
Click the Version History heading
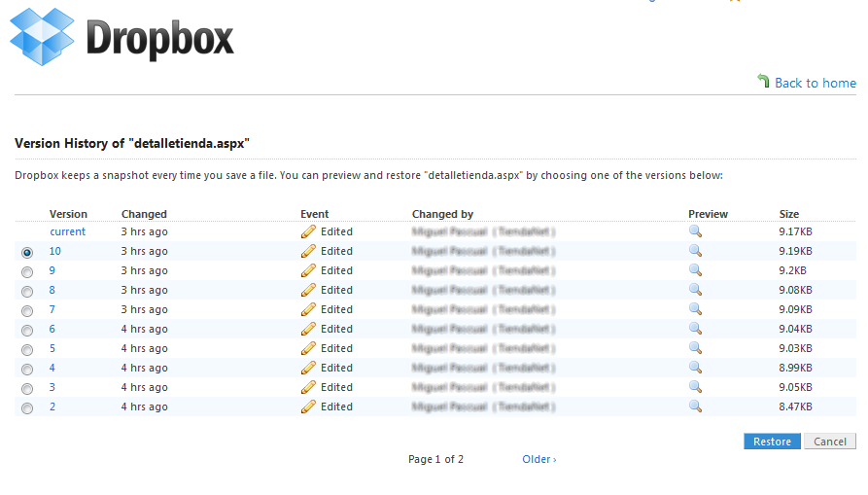(132, 143)
